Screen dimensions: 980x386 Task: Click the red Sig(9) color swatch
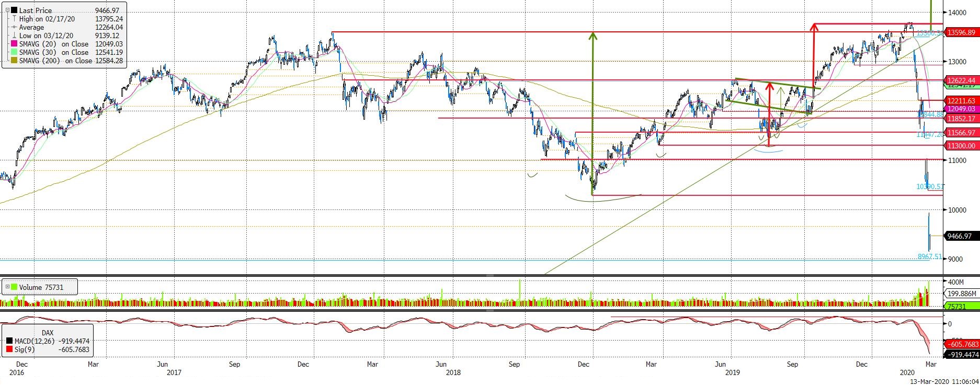click(x=9, y=349)
